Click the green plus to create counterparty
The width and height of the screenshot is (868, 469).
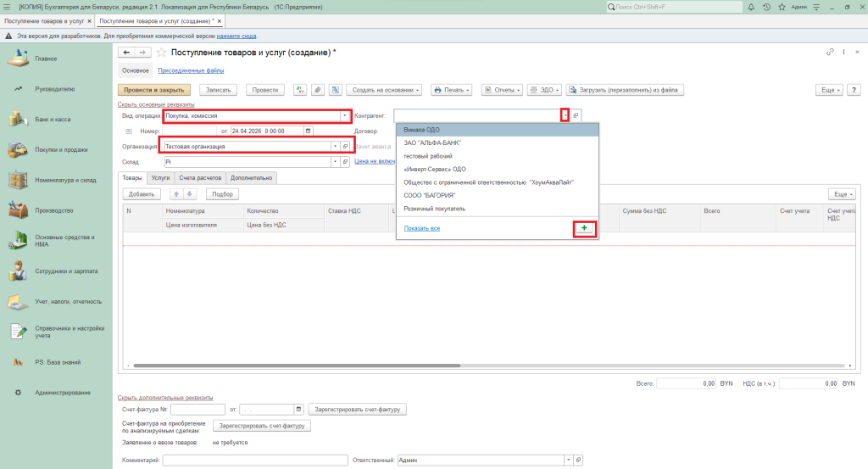coord(584,228)
